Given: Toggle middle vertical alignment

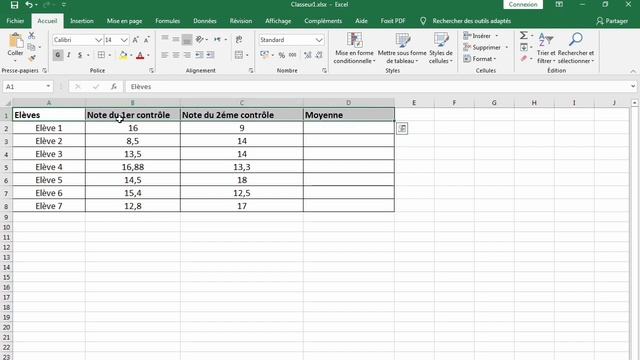Looking at the screenshot, I should click(176, 39).
